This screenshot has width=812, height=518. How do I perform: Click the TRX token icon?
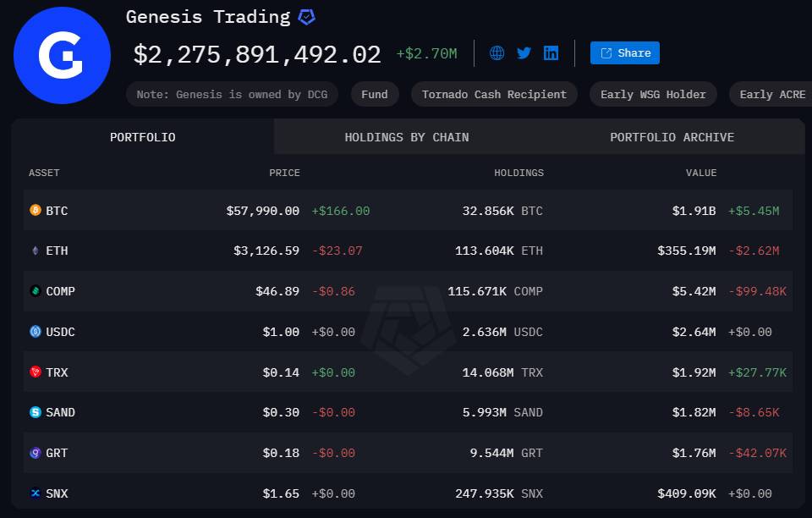coord(36,372)
